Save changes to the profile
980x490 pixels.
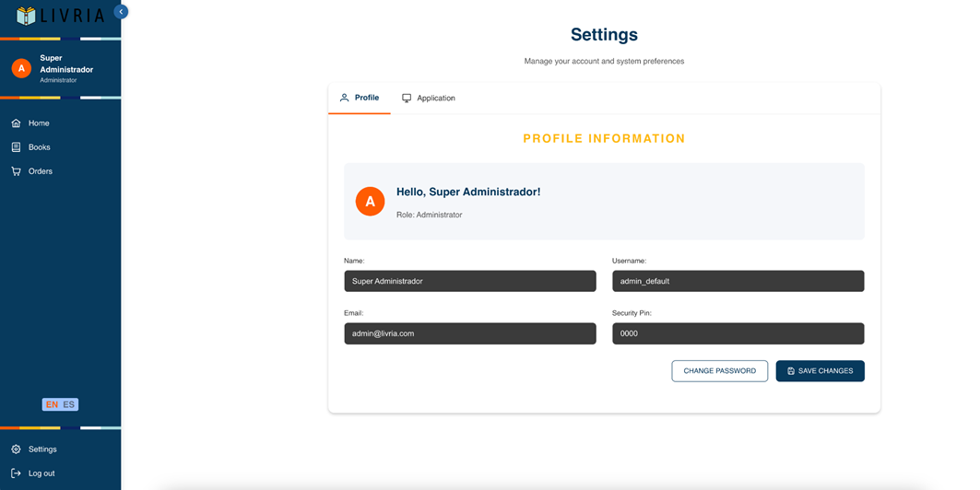point(820,371)
